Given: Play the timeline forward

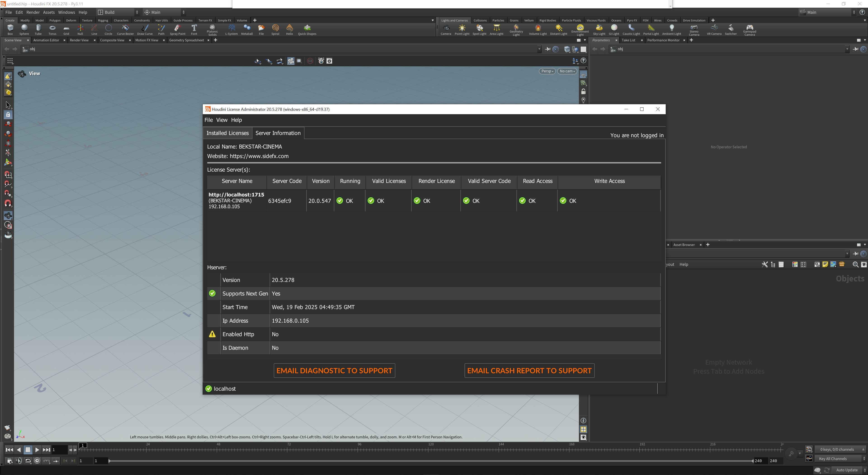Looking at the screenshot, I should (37, 450).
